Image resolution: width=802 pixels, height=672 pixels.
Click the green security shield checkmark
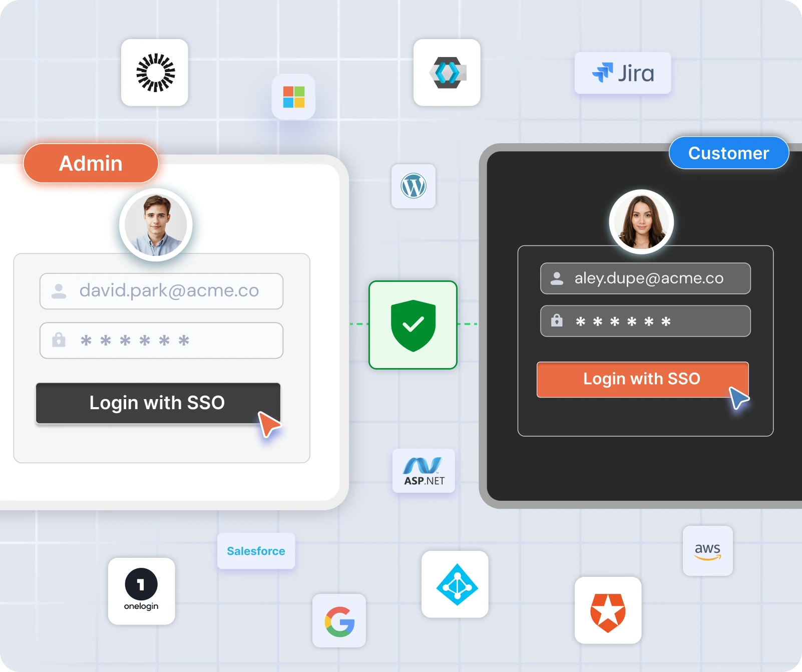(413, 325)
